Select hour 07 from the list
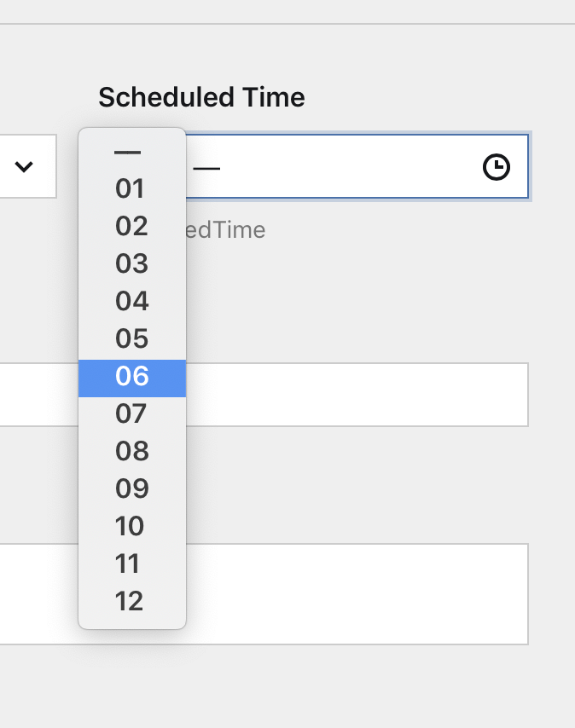Viewport: 575px width, 728px height. click(132, 413)
